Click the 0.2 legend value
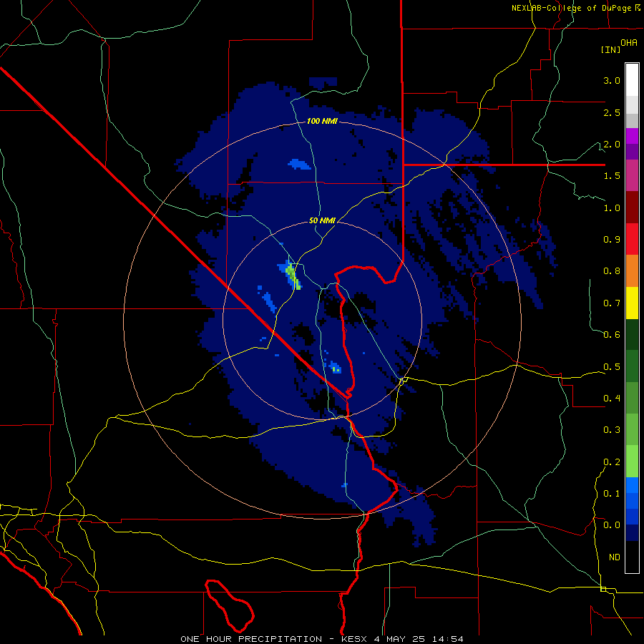 (612, 462)
